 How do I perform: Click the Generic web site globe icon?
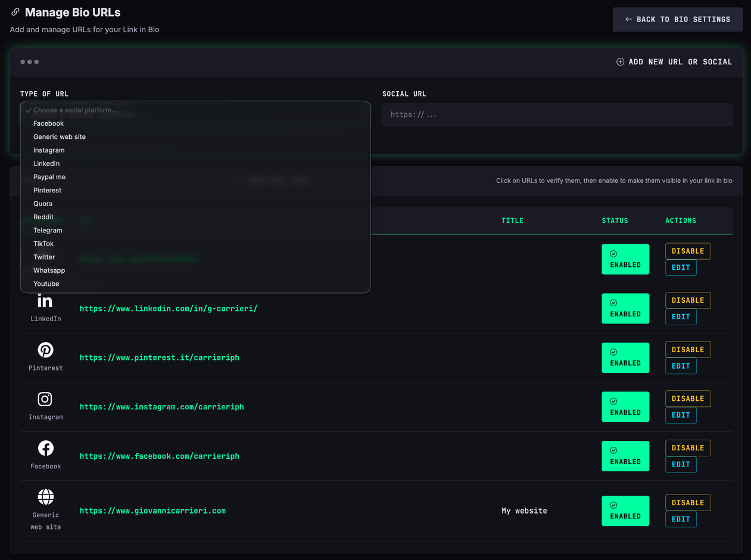click(x=45, y=496)
